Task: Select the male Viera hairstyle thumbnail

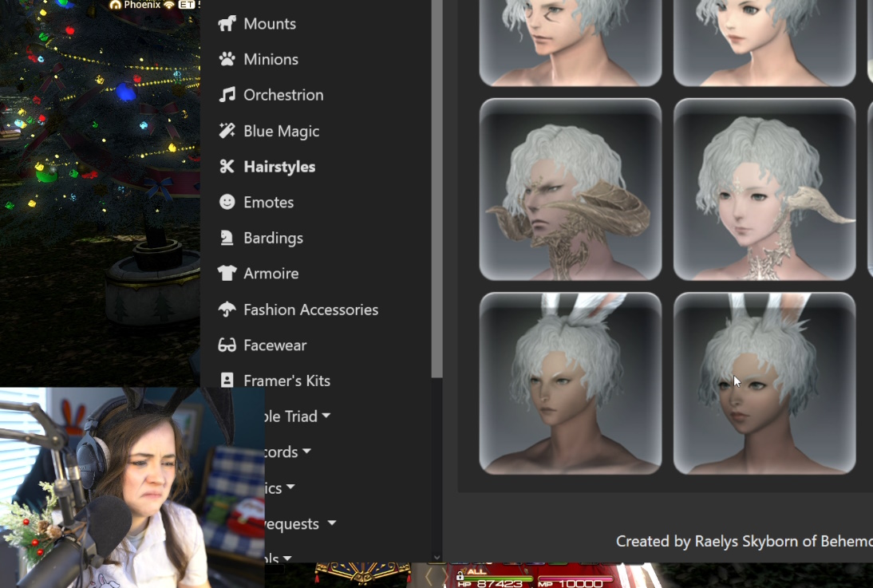Action: pyautogui.click(x=570, y=384)
